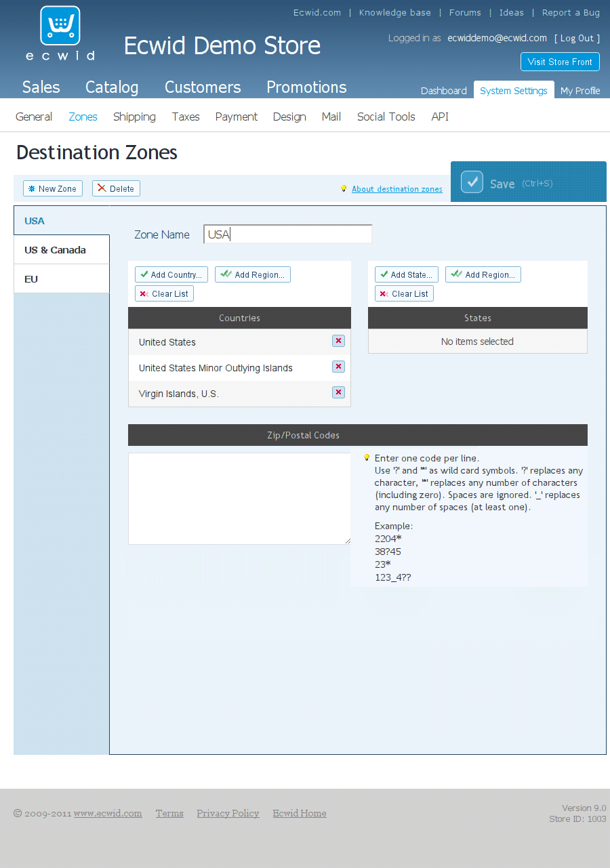Viewport: 610px width, 868px height.
Task: Open Ideas link
Action: pos(512,12)
